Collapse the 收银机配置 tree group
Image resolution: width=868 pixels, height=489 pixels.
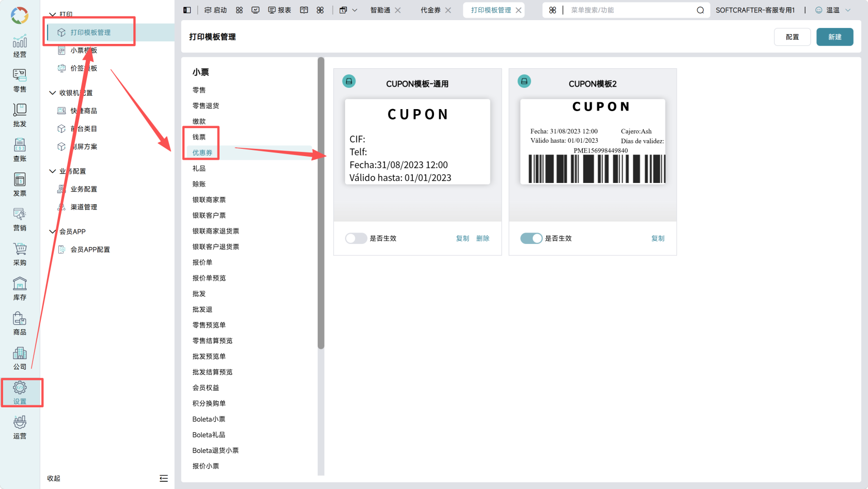[x=52, y=93]
